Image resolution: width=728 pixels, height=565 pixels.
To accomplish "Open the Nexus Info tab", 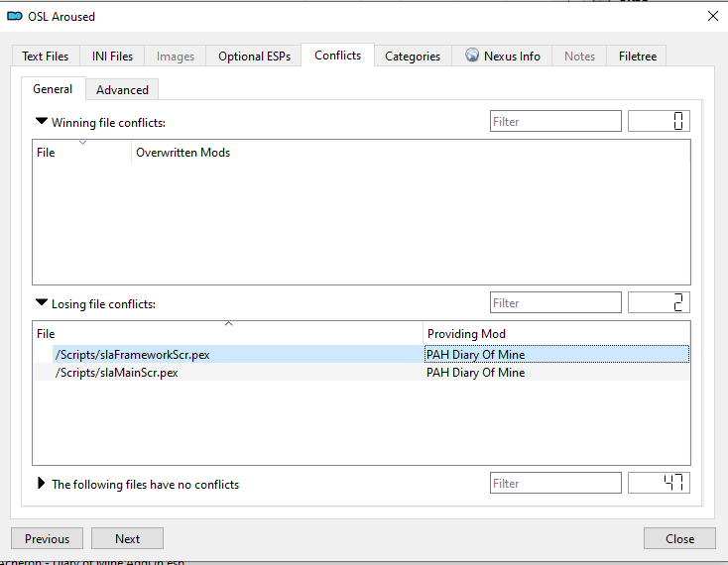I will (x=502, y=56).
